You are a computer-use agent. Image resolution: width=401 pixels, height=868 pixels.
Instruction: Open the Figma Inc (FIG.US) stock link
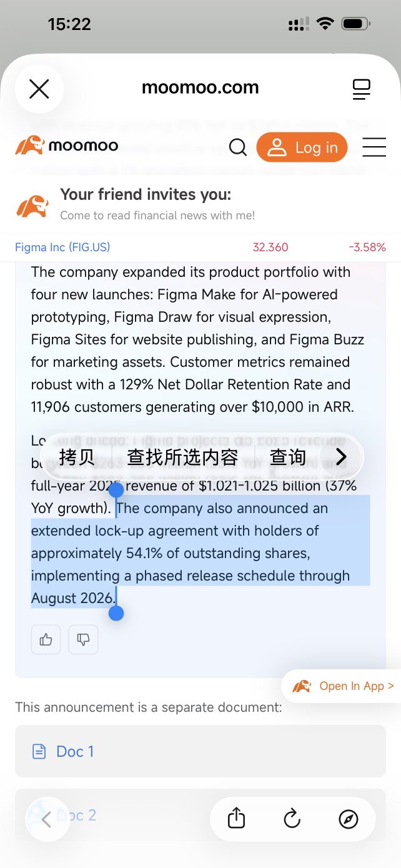pos(62,247)
